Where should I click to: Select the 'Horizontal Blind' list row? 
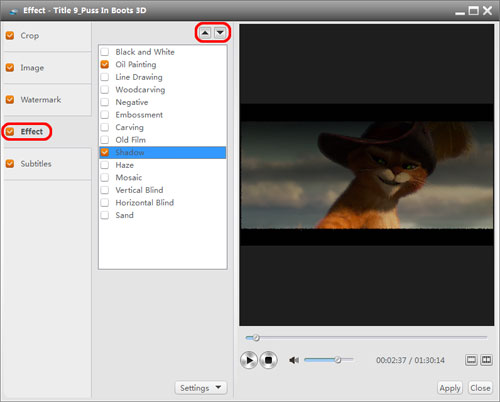(x=163, y=202)
